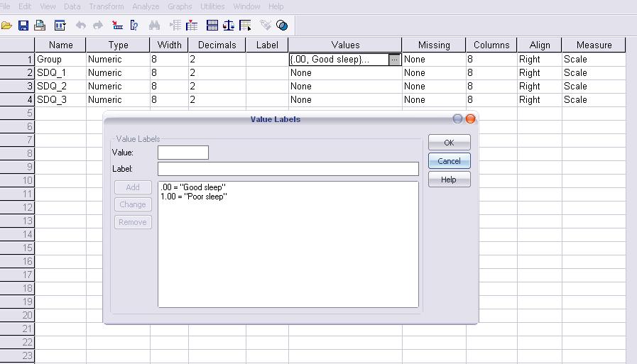
Task: Click the Split File toolbar icon
Action: click(x=212, y=26)
